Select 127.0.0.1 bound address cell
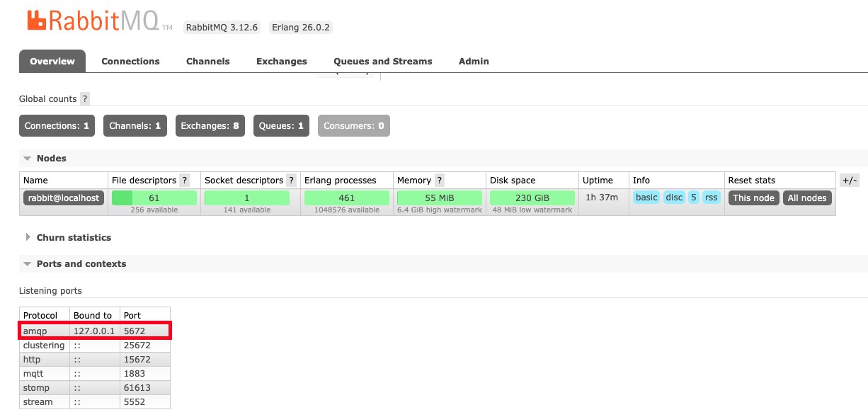The width and height of the screenshot is (868, 417). (94, 331)
